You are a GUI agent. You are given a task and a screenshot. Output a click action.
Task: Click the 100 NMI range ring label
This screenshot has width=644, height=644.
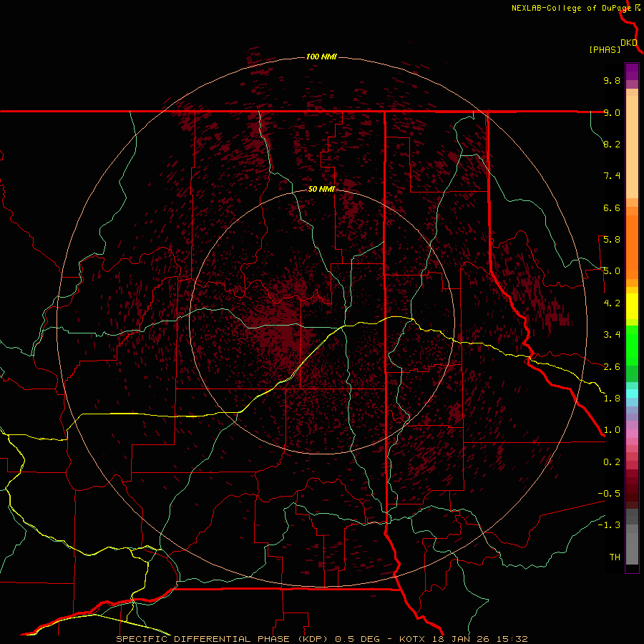321,57
